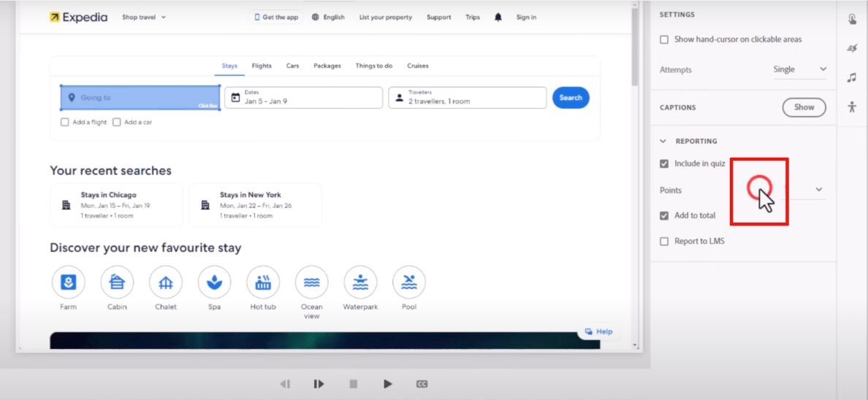
Task: Click the blue Search button
Action: pyautogui.click(x=571, y=98)
